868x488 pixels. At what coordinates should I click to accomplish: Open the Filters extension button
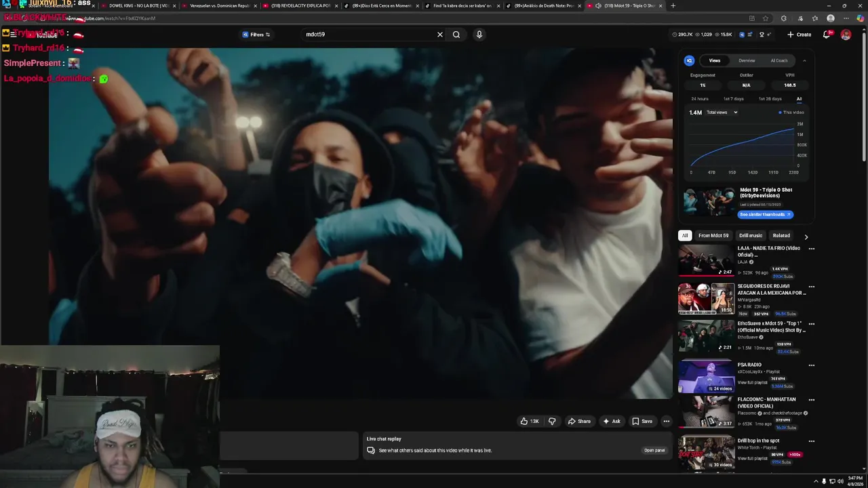(x=256, y=35)
